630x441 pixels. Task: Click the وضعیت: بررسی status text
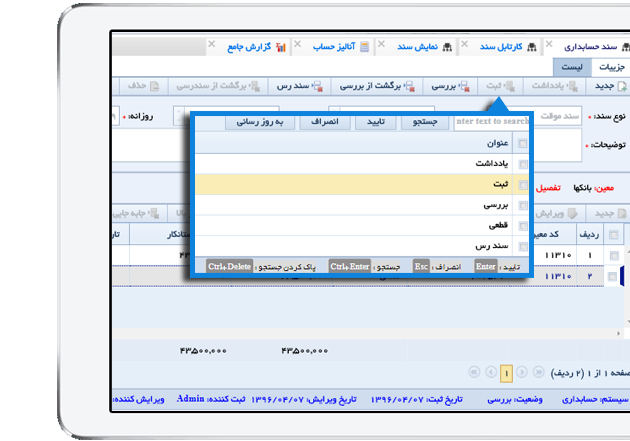515,400
